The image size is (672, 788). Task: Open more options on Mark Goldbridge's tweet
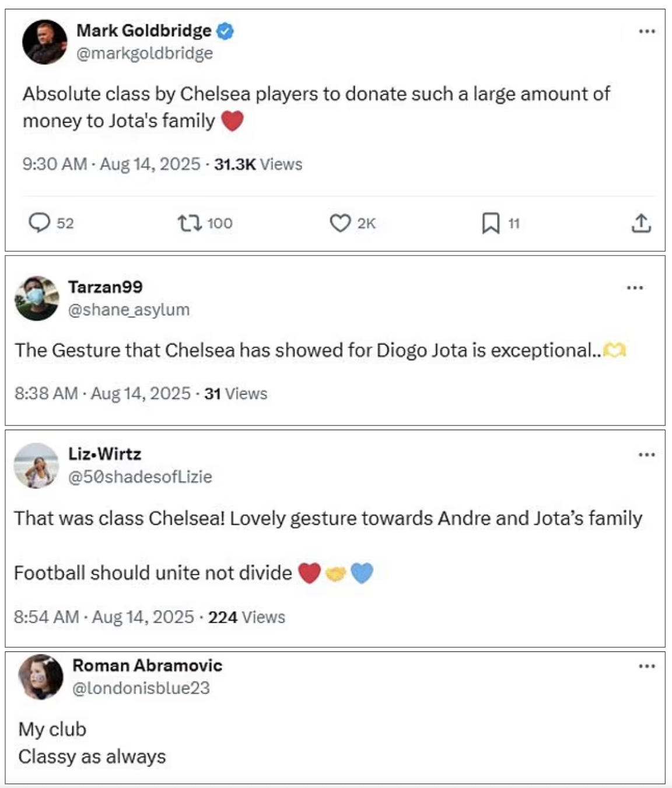646,32
